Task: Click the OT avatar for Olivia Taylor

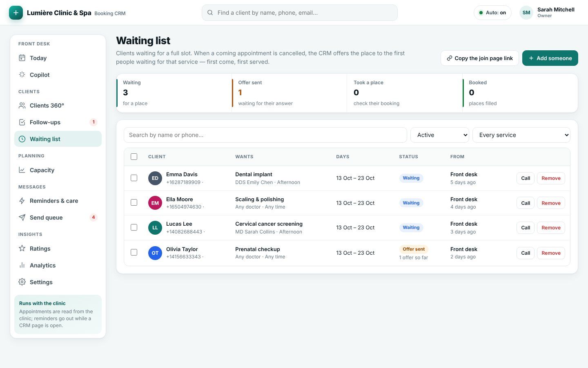Action: coord(155,253)
